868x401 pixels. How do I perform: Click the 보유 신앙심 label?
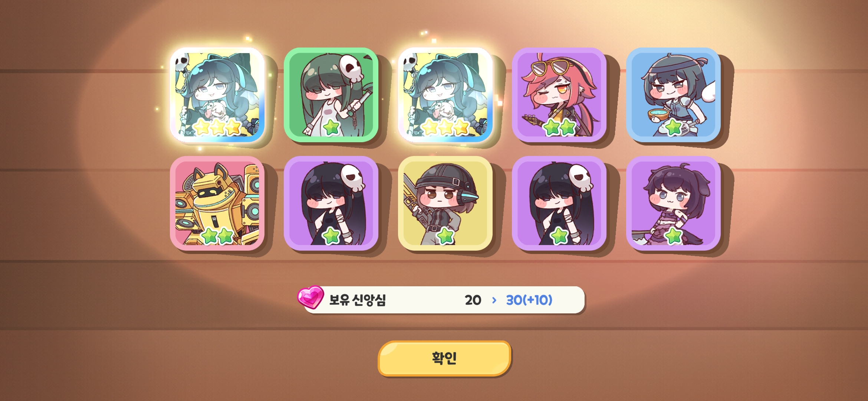[x=358, y=300]
